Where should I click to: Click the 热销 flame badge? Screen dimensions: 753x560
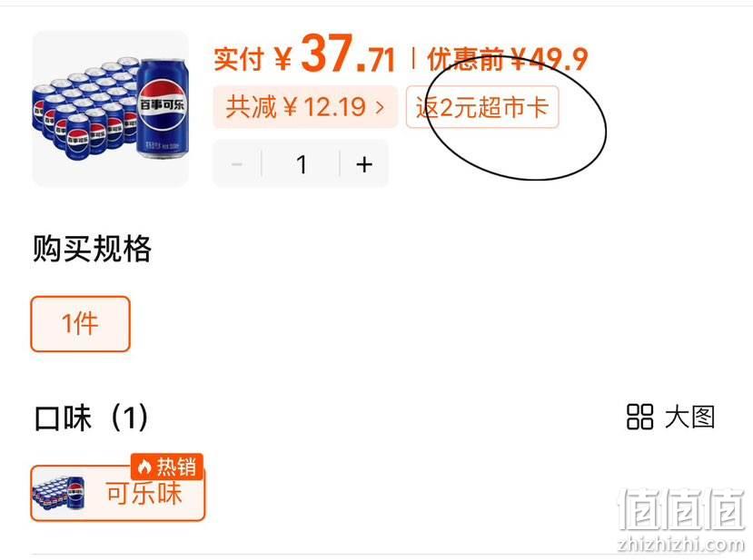coord(167,467)
